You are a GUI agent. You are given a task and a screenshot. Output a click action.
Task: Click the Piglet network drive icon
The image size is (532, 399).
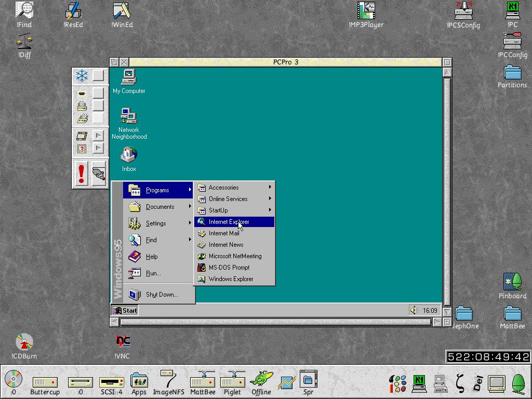pos(232,383)
